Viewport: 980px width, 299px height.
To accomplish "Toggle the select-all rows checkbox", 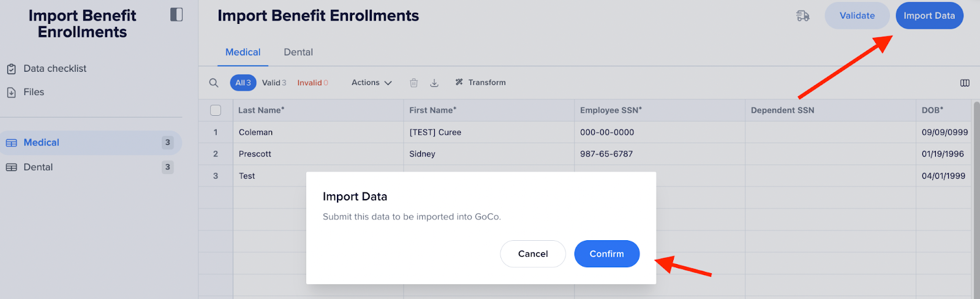I will coord(216,110).
